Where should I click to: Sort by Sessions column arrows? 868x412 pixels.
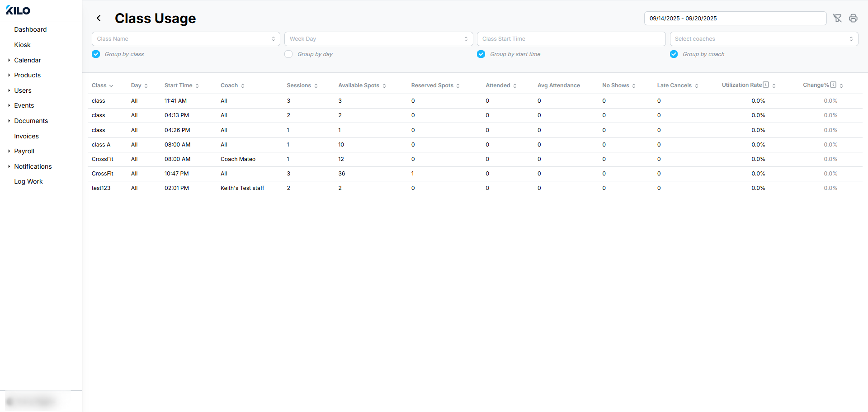(316, 86)
